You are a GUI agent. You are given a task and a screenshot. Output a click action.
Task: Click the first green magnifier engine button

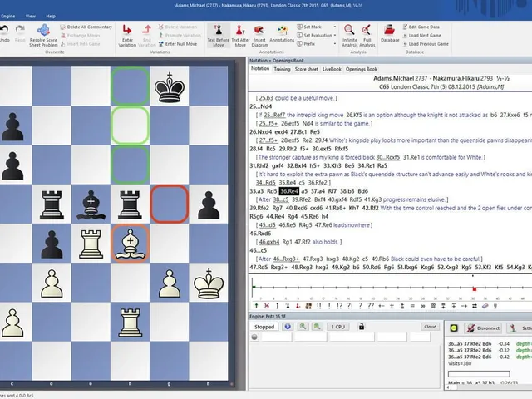303,327
